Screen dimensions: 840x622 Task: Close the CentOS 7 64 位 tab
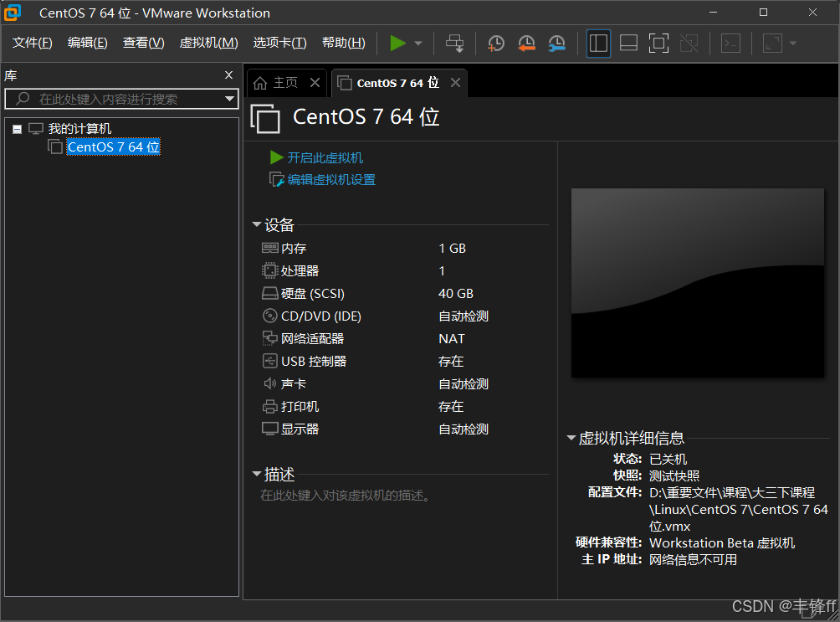pos(455,83)
